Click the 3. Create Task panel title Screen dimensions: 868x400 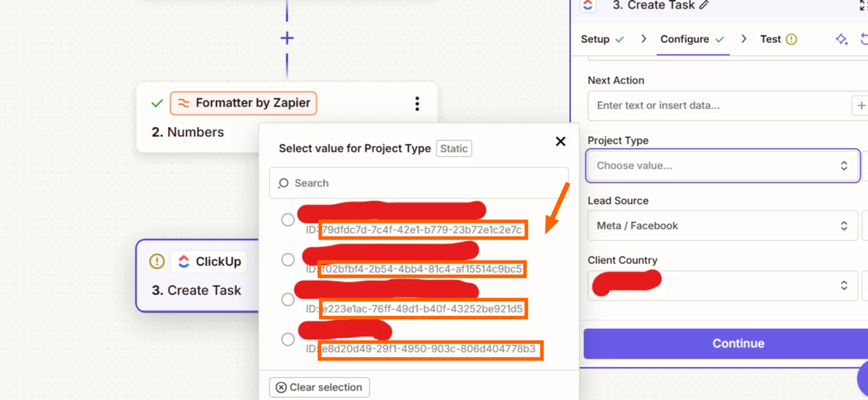(x=653, y=5)
